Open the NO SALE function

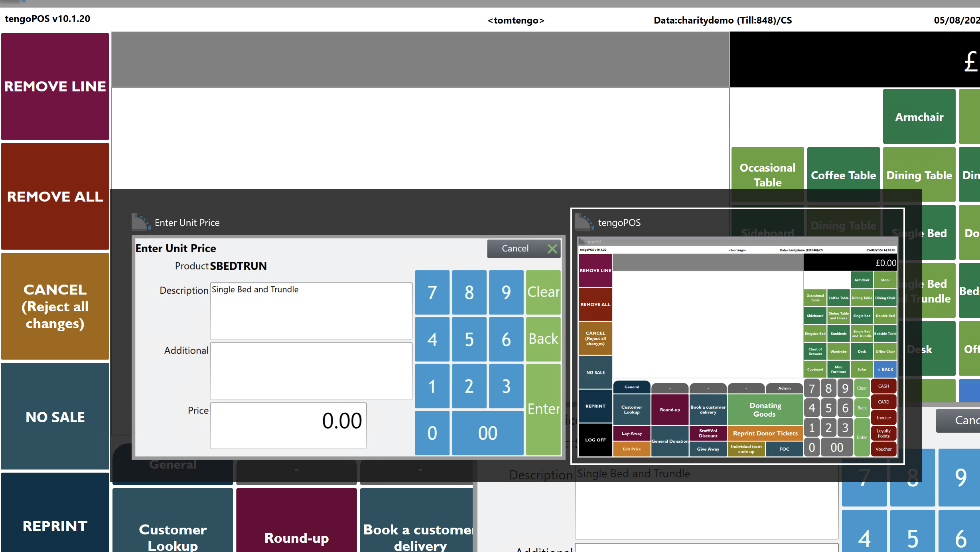coord(55,416)
